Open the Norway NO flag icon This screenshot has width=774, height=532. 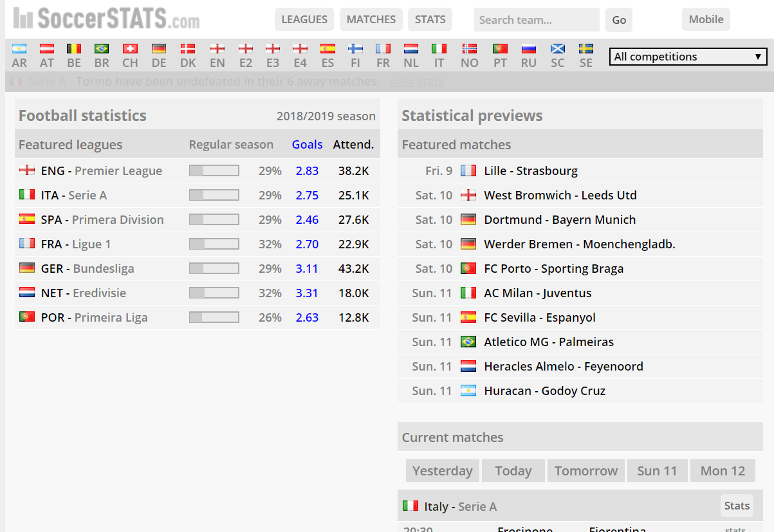click(470, 48)
